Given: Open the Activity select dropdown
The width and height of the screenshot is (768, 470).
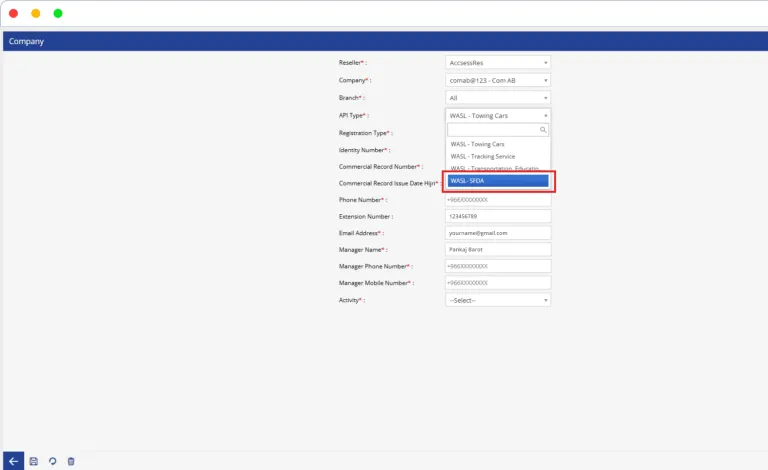Looking at the screenshot, I should pos(497,300).
